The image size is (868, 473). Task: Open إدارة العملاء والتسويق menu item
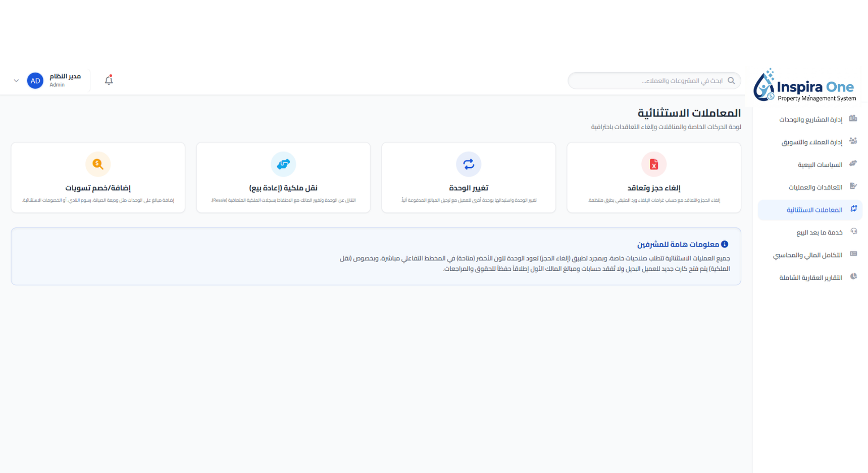tap(810, 142)
